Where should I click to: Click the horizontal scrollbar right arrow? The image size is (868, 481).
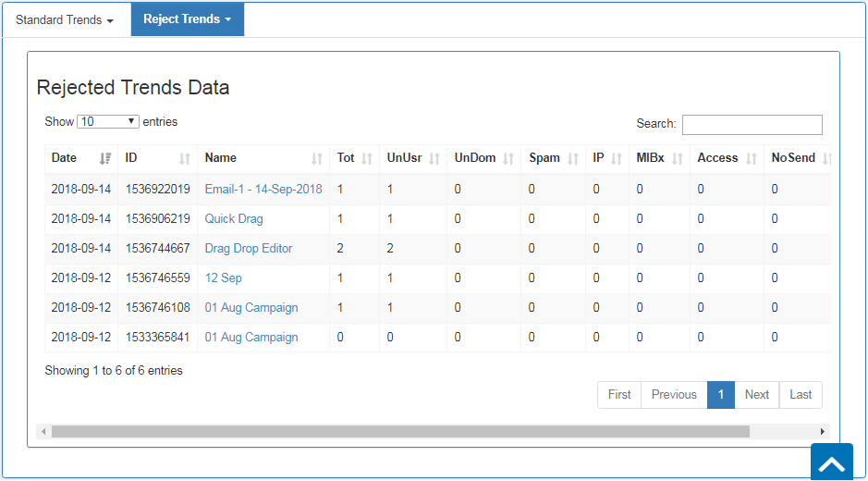pyautogui.click(x=823, y=432)
